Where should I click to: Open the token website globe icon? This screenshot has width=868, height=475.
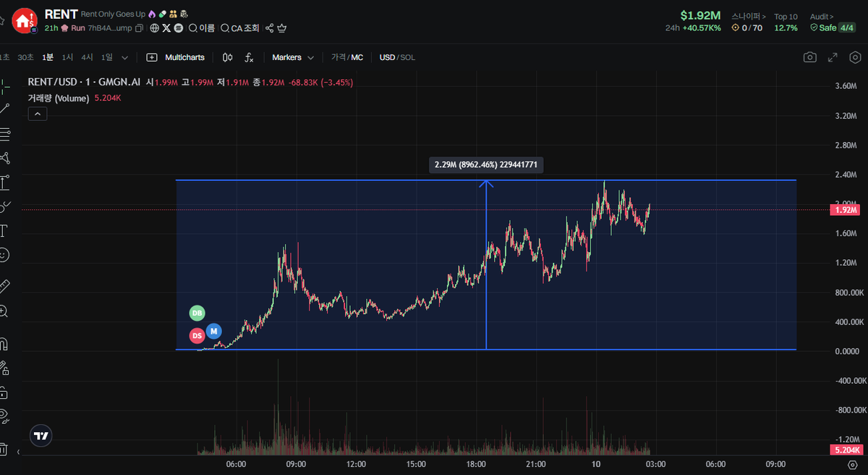(155, 28)
